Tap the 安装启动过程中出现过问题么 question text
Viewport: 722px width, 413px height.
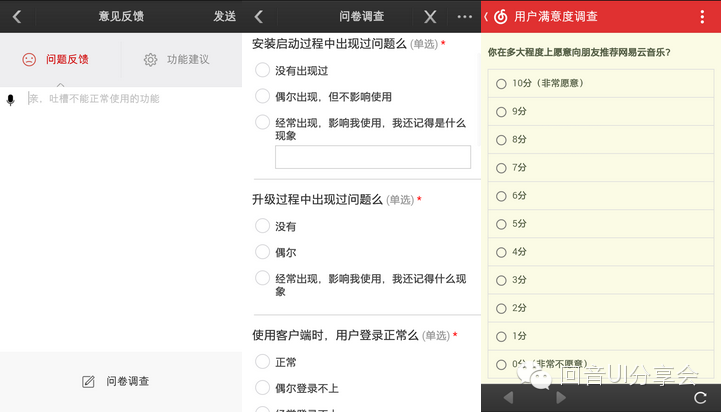pos(329,44)
